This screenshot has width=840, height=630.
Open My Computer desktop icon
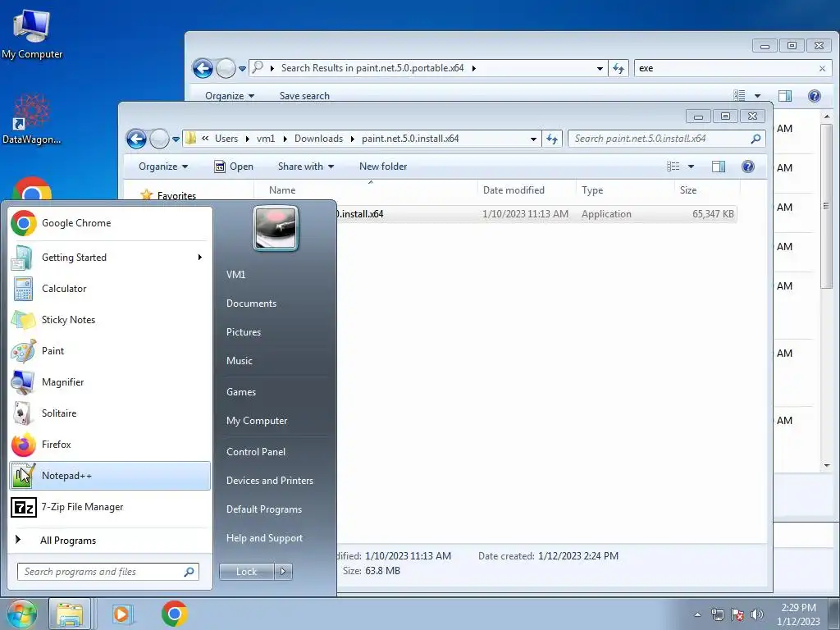32,33
